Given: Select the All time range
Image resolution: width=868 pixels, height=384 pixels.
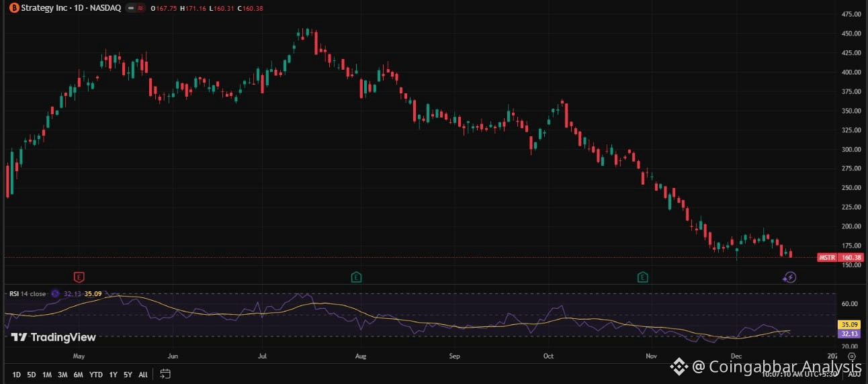Looking at the screenshot, I should tap(143, 374).
